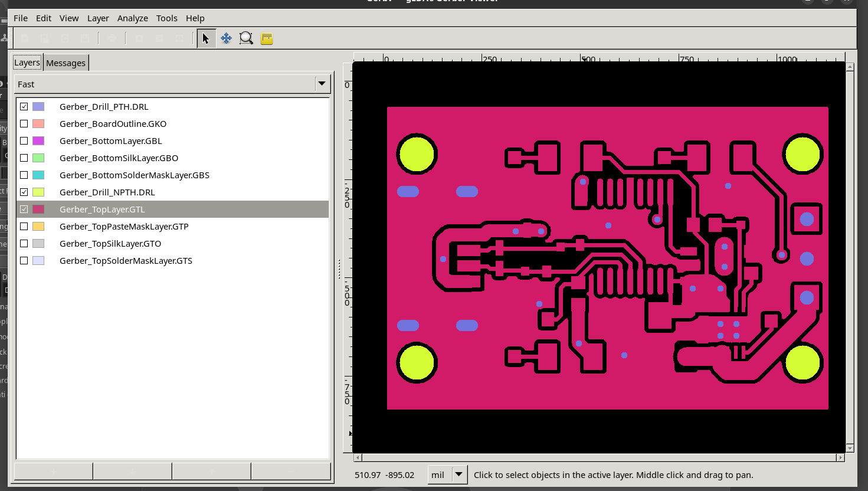The image size is (868, 491).
Task: Click the Gerber_TopSolderMaskLayer.GTS color swatch
Action: coord(38,261)
